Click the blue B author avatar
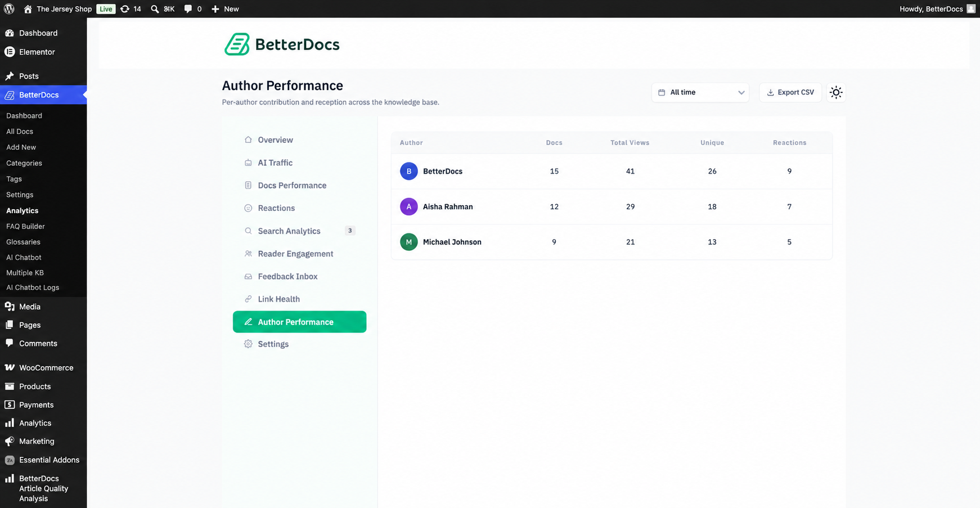The width and height of the screenshot is (980, 508). tap(409, 171)
